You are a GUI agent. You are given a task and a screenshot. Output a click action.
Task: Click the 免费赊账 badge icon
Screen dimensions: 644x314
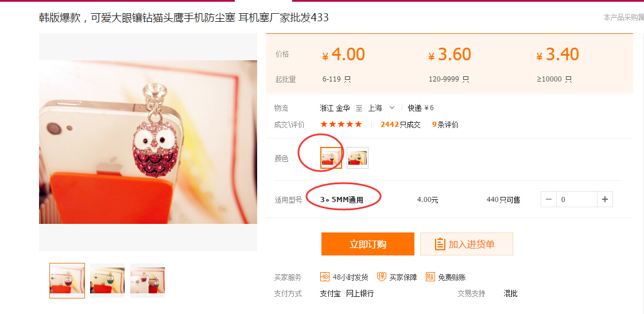click(430, 277)
